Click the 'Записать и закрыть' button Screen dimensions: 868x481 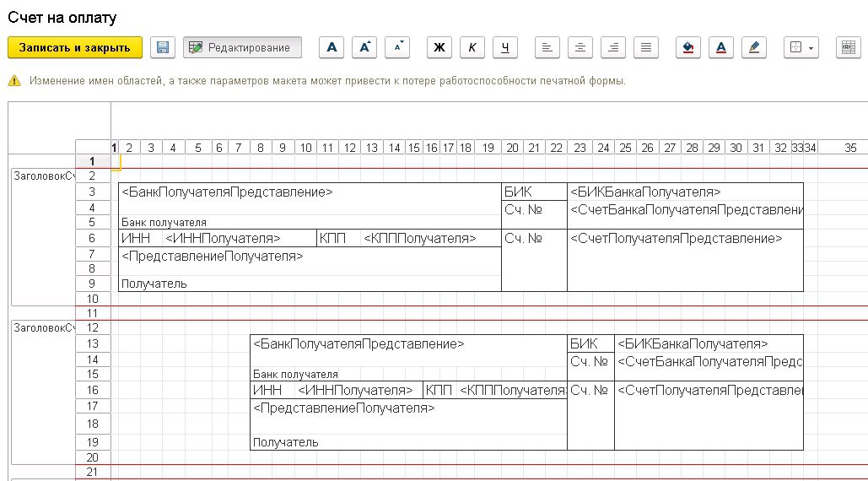[x=75, y=47]
